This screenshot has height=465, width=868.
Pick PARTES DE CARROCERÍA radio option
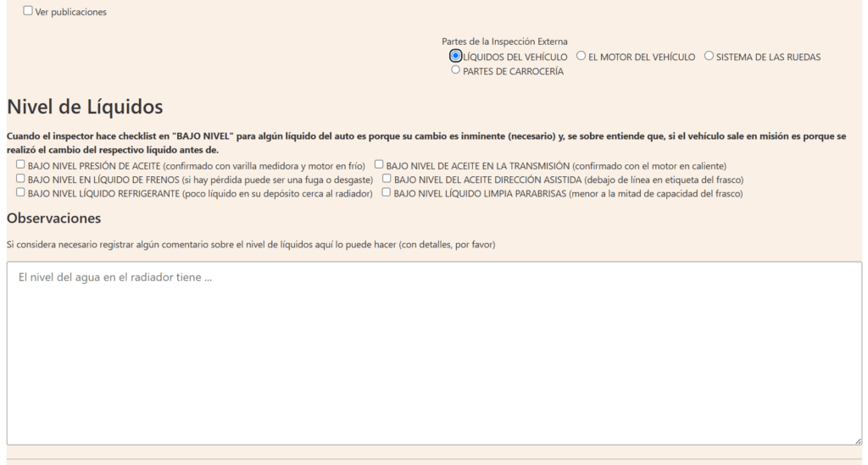pyautogui.click(x=455, y=69)
